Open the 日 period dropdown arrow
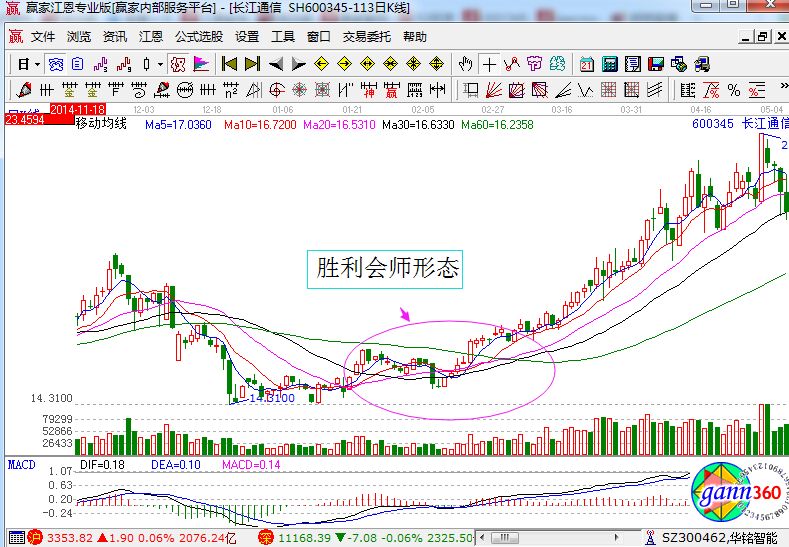 click(37, 64)
